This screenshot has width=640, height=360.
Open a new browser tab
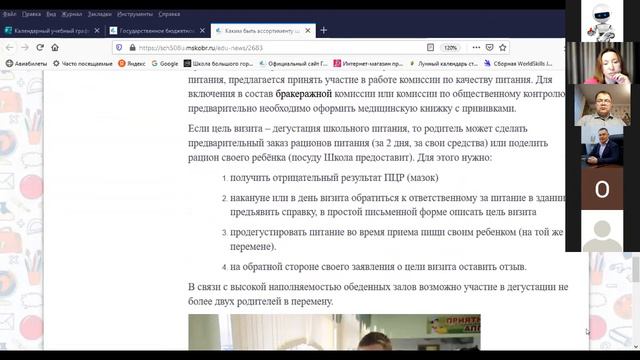point(324,31)
